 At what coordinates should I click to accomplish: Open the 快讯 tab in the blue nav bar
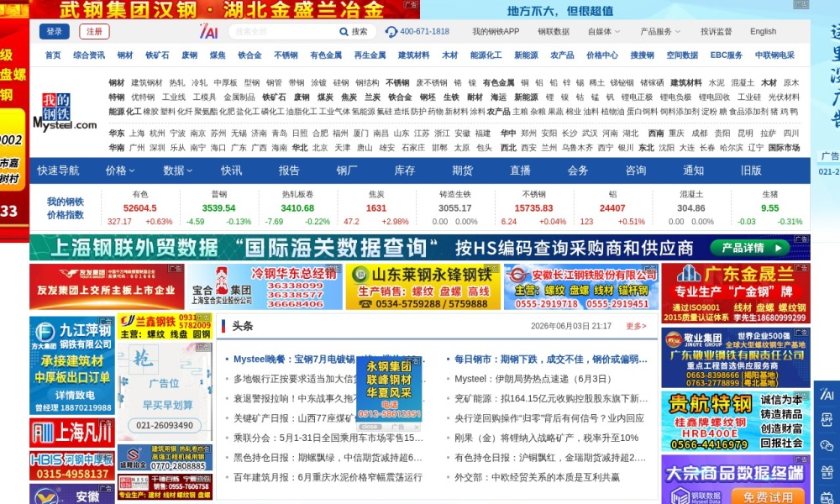tap(232, 171)
